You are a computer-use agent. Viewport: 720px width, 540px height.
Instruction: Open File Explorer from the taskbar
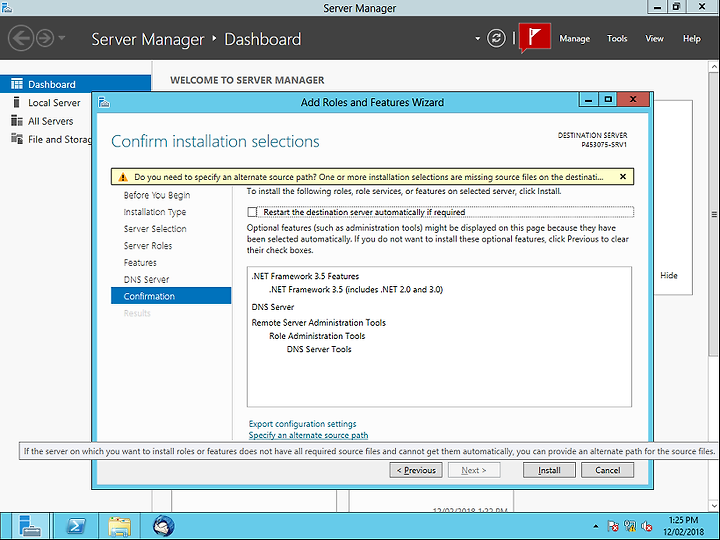point(119,526)
